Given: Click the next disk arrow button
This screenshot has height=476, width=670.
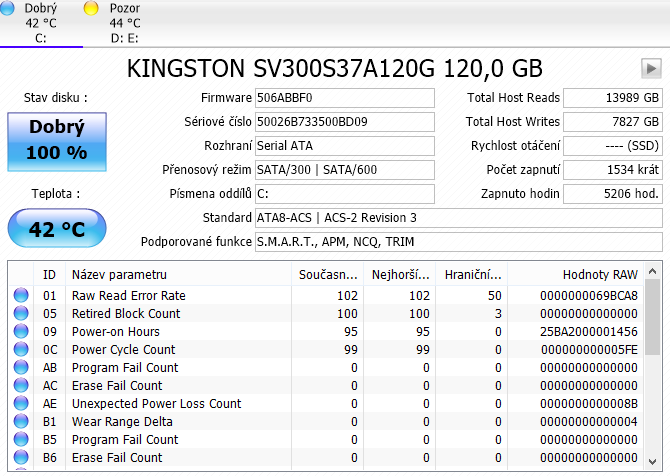Looking at the screenshot, I should coord(651,68).
